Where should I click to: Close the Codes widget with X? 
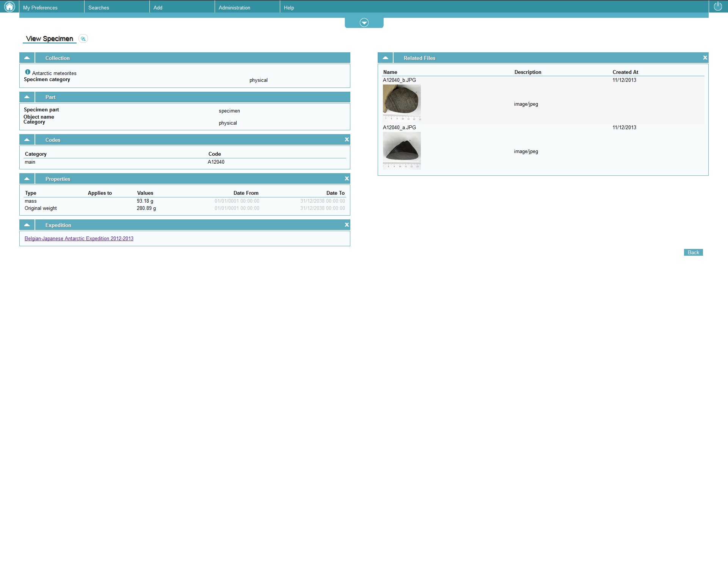pyautogui.click(x=347, y=140)
